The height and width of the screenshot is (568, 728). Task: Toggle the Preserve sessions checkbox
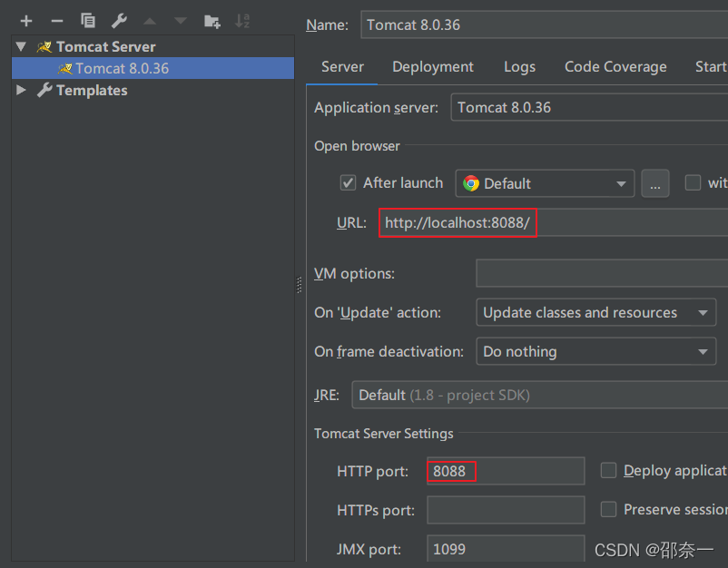pyautogui.click(x=608, y=509)
